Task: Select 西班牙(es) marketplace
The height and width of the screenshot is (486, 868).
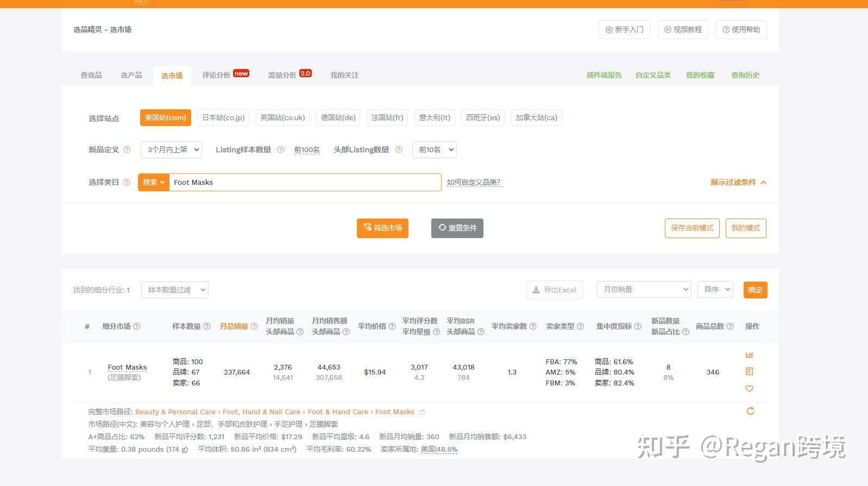Action: point(483,117)
